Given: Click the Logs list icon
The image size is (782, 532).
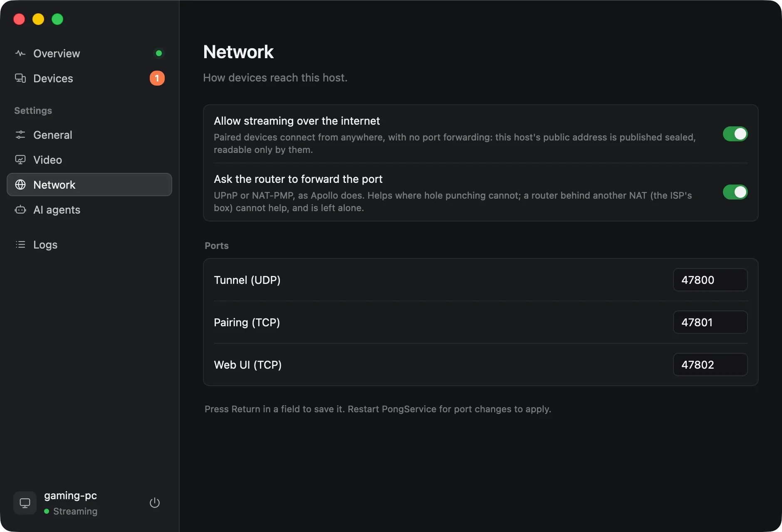Looking at the screenshot, I should [20, 244].
